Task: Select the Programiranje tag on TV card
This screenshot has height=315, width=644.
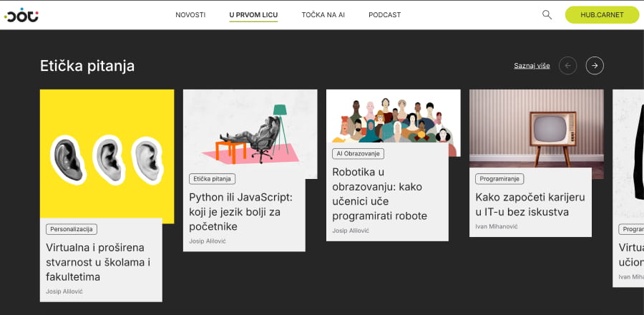Action: pos(499,179)
